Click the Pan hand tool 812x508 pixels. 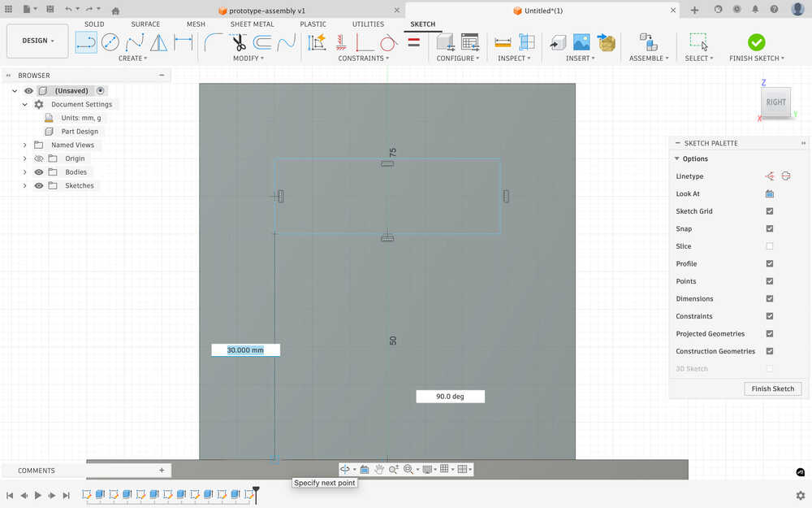point(379,469)
